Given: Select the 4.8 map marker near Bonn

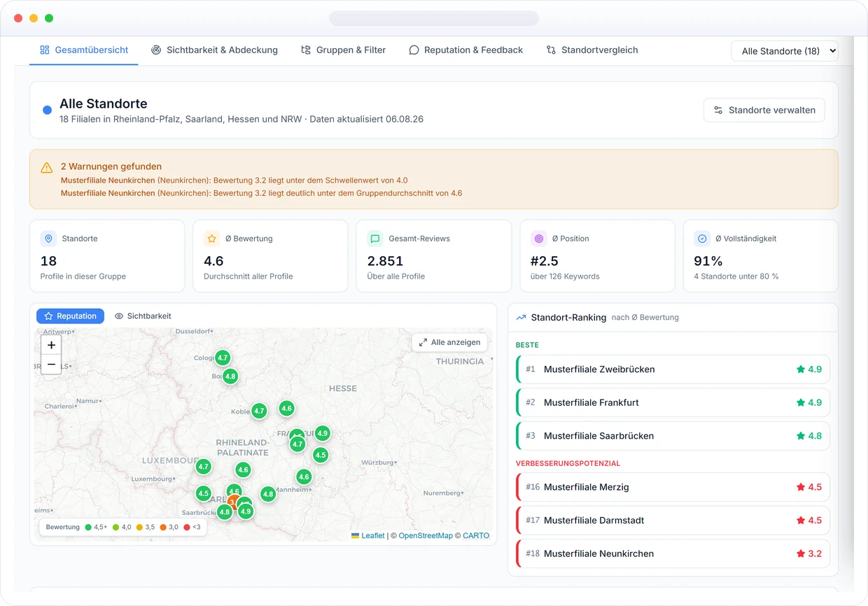Looking at the screenshot, I should click(x=230, y=376).
